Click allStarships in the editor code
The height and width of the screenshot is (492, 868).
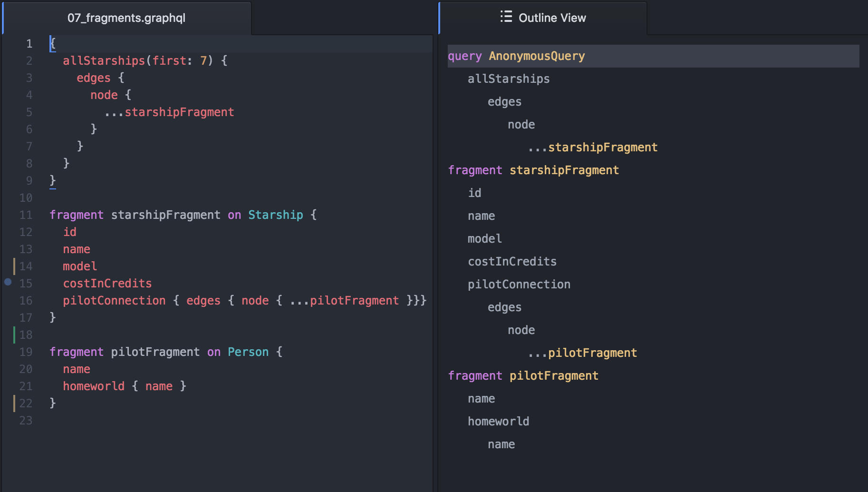104,61
